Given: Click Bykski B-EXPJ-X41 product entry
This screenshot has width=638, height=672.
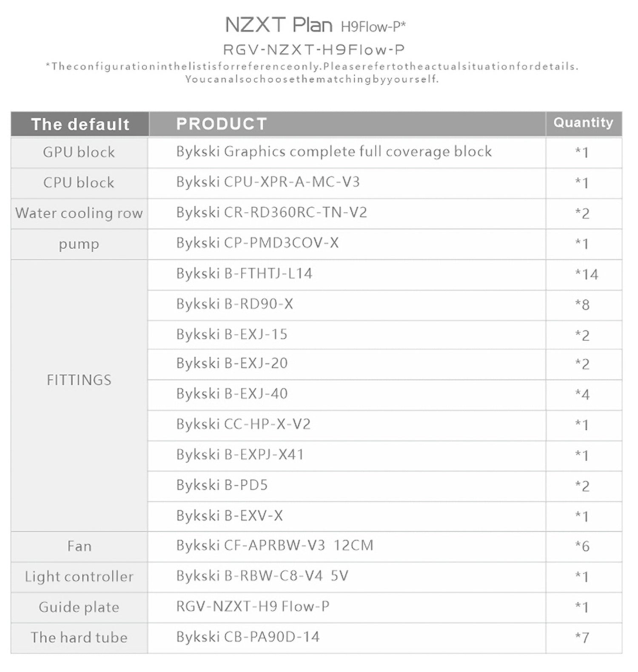Looking at the screenshot, I should (x=240, y=455).
